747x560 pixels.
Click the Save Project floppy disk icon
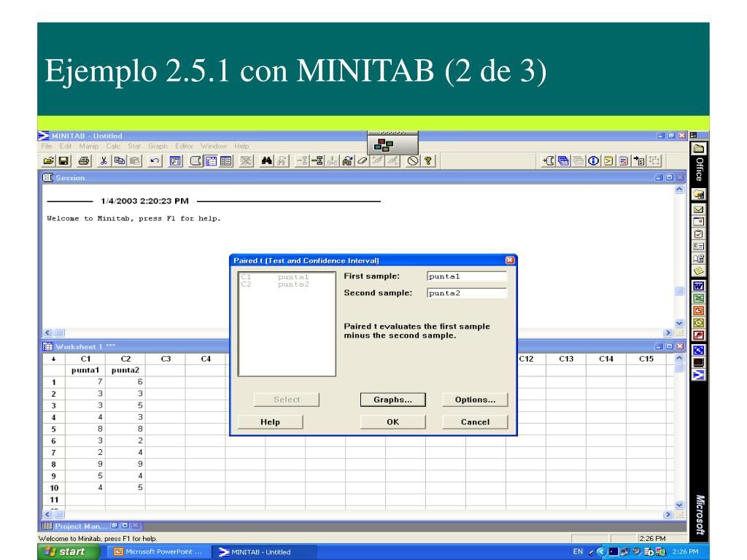point(63,161)
